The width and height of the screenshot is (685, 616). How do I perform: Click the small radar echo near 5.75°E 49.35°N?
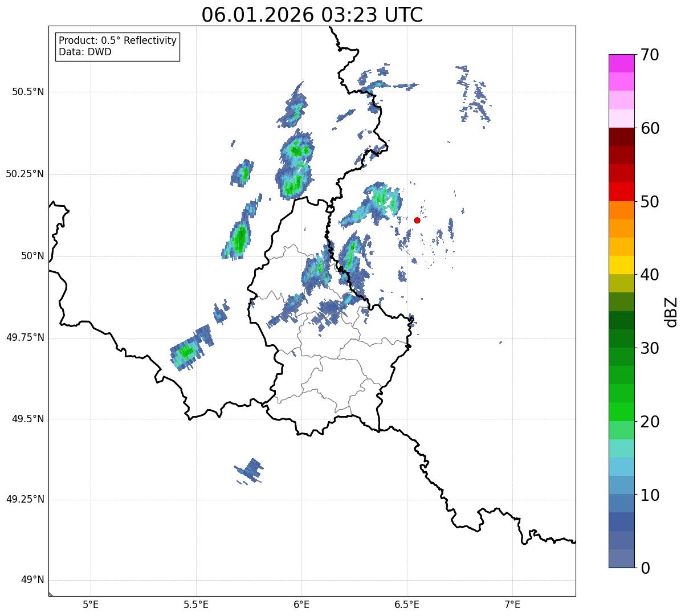250,471
